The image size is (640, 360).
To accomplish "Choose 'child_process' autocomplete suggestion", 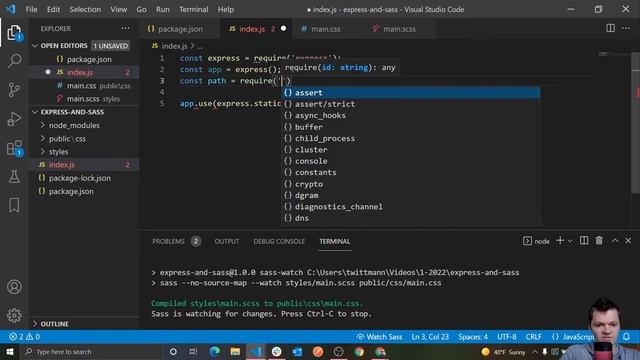I will coord(411,138).
